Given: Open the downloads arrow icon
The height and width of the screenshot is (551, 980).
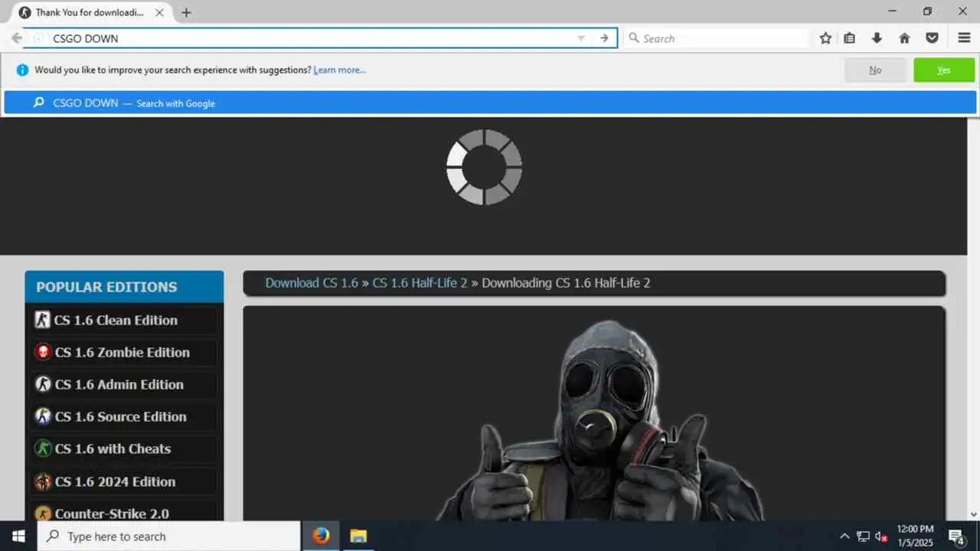Looking at the screenshot, I should click(x=877, y=38).
